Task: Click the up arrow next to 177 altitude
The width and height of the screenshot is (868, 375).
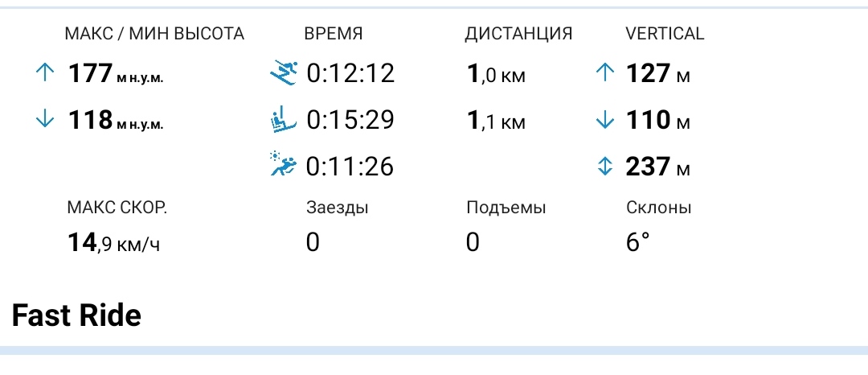Action: coord(44,74)
